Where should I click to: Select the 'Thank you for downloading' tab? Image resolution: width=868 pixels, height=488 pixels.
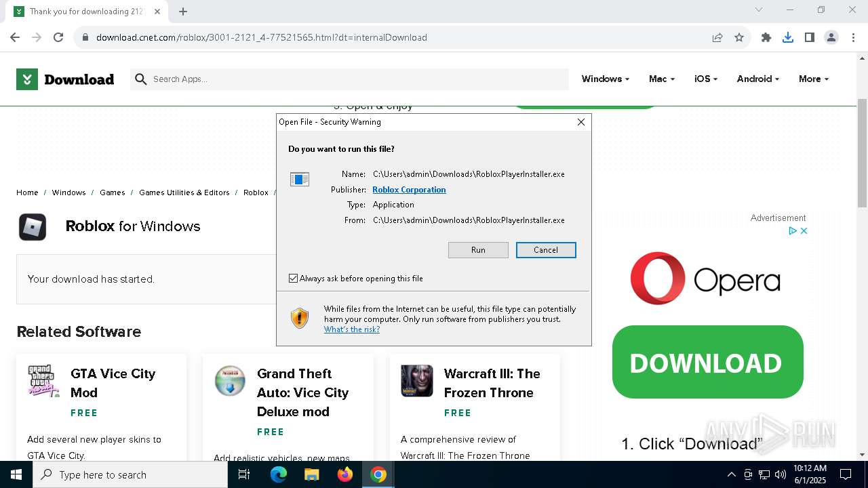tap(87, 12)
